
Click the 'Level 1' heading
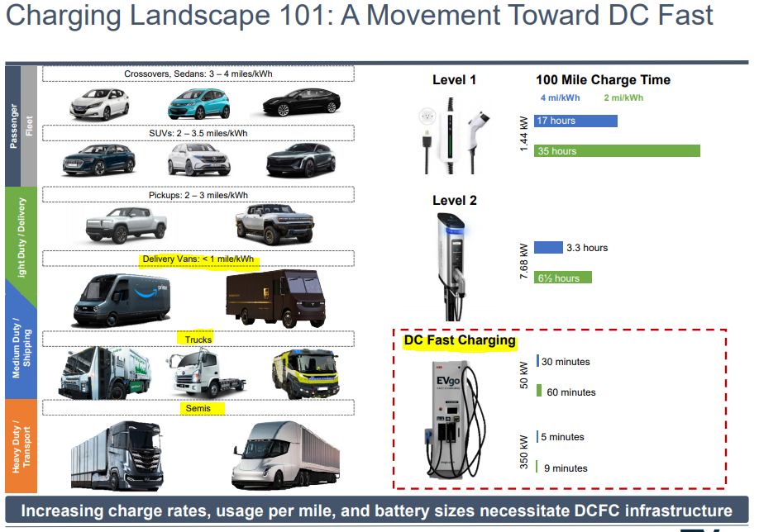pos(454,80)
